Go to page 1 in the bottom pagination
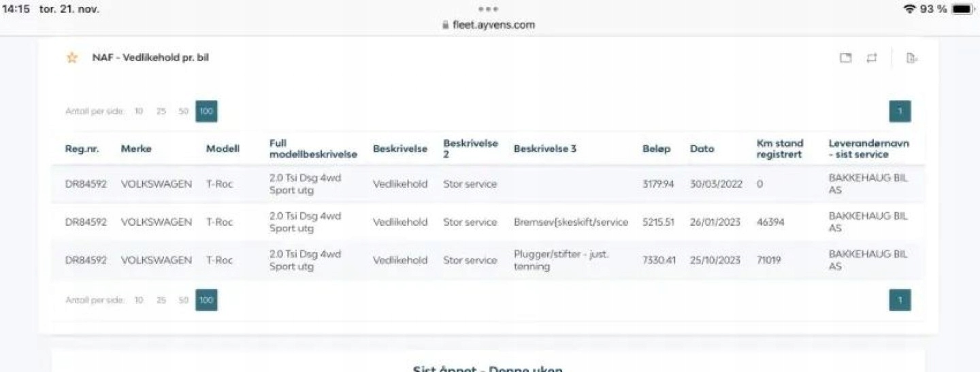Viewport: 980px width, 372px height. (900, 300)
